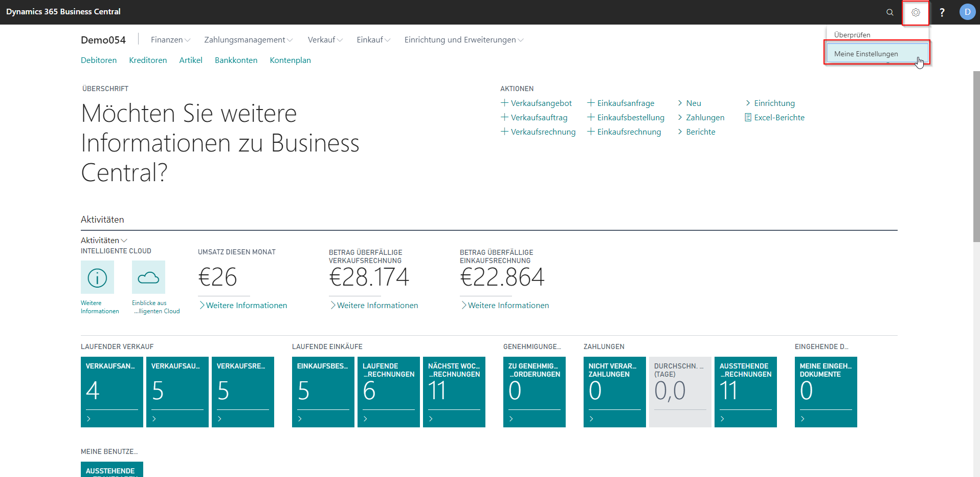Click arrow on Ausstehende Rechnungen tile
This screenshot has width=980, height=477.
pyautogui.click(x=722, y=419)
